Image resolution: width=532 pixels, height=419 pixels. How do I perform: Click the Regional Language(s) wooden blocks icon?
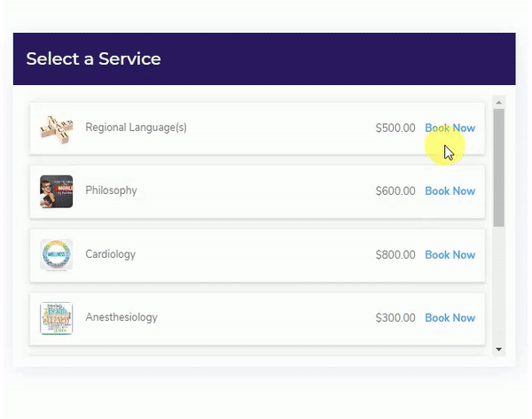click(x=57, y=128)
